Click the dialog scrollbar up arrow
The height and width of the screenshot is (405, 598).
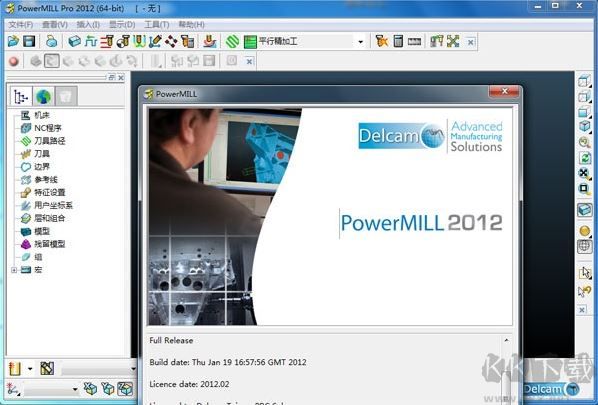click(x=506, y=340)
